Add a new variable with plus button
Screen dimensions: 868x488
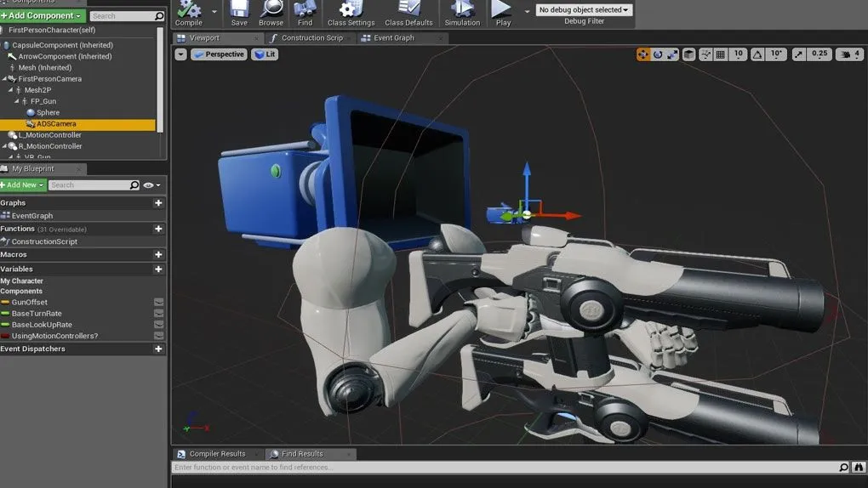158,269
